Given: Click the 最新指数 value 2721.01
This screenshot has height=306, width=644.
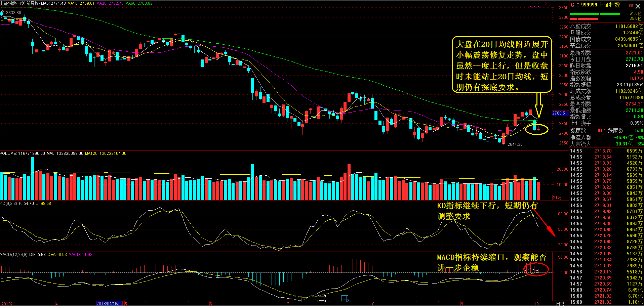Looking at the screenshot, I should (634, 53).
